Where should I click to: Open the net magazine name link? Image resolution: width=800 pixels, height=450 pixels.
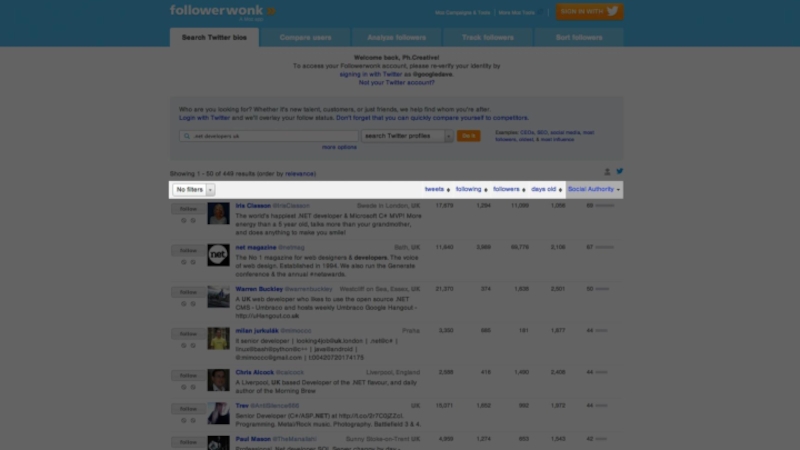[x=256, y=247]
